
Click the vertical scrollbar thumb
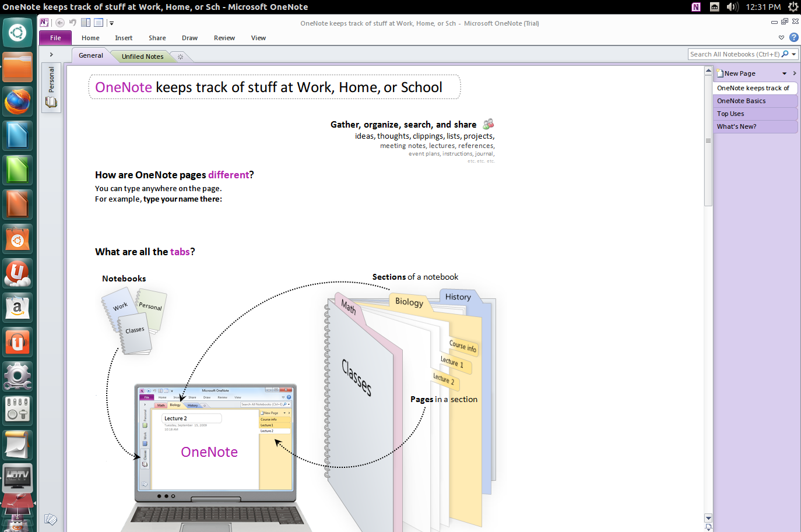point(708,140)
